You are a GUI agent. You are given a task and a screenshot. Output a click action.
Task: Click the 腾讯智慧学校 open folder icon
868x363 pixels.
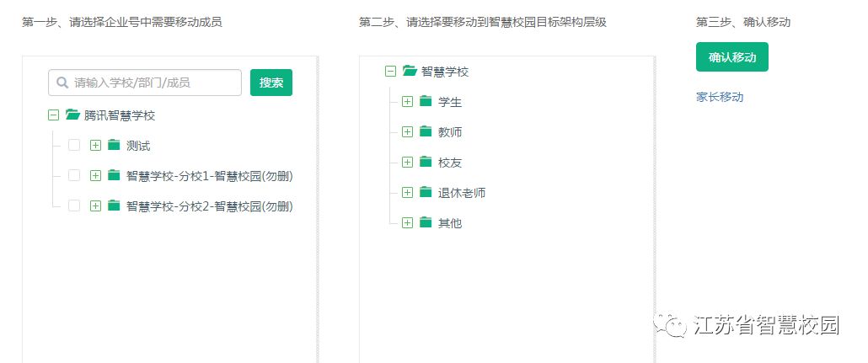click(73, 115)
